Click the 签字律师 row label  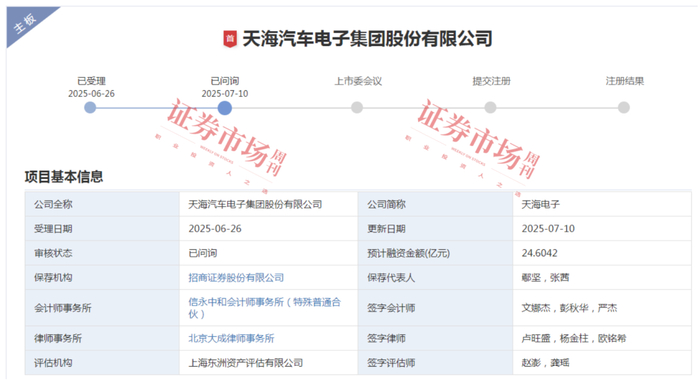[386, 339]
